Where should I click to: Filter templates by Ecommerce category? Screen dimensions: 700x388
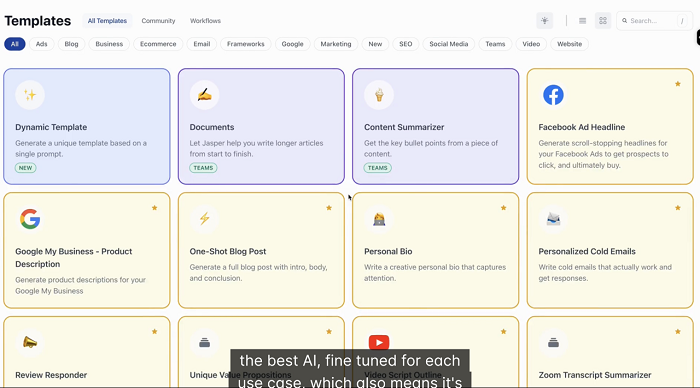click(158, 44)
